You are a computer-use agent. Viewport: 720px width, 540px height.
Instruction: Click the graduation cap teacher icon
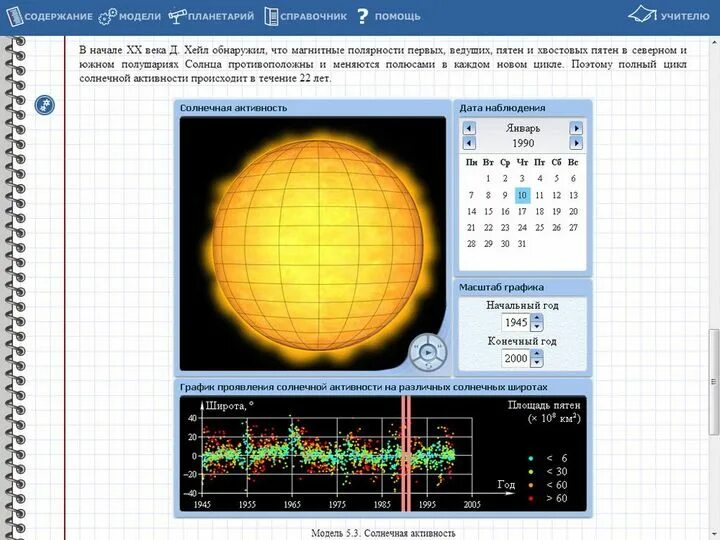pos(642,14)
